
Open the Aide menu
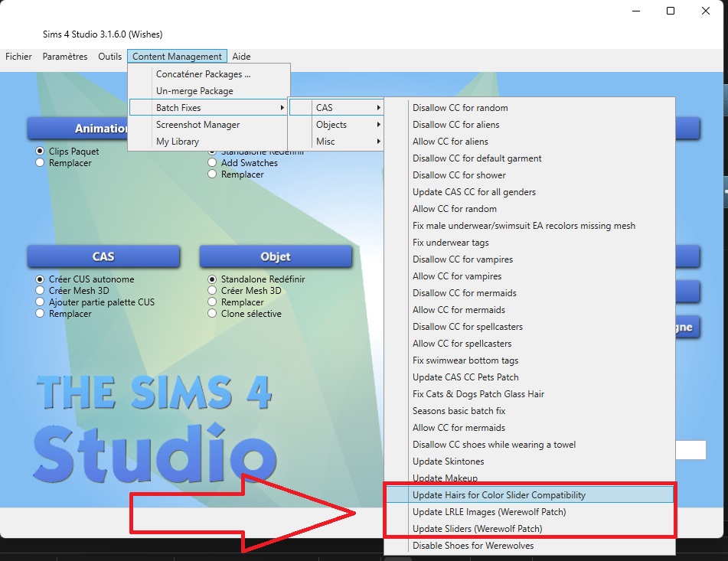click(x=241, y=56)
